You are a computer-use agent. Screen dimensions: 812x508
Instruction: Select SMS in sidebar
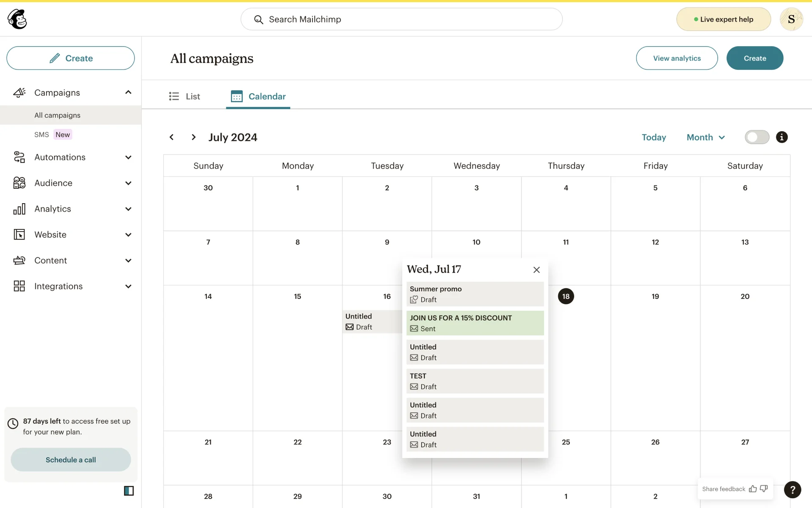tap(41, 135)
